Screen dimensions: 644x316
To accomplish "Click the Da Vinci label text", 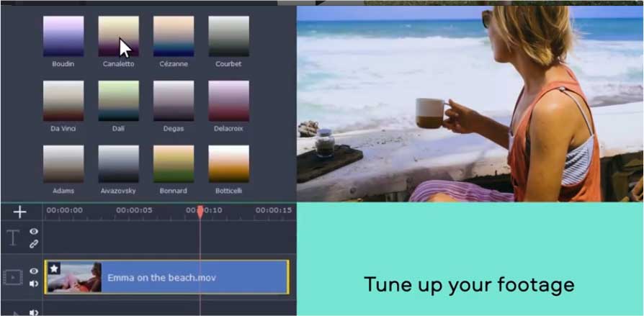I will [x=63, y=128].
